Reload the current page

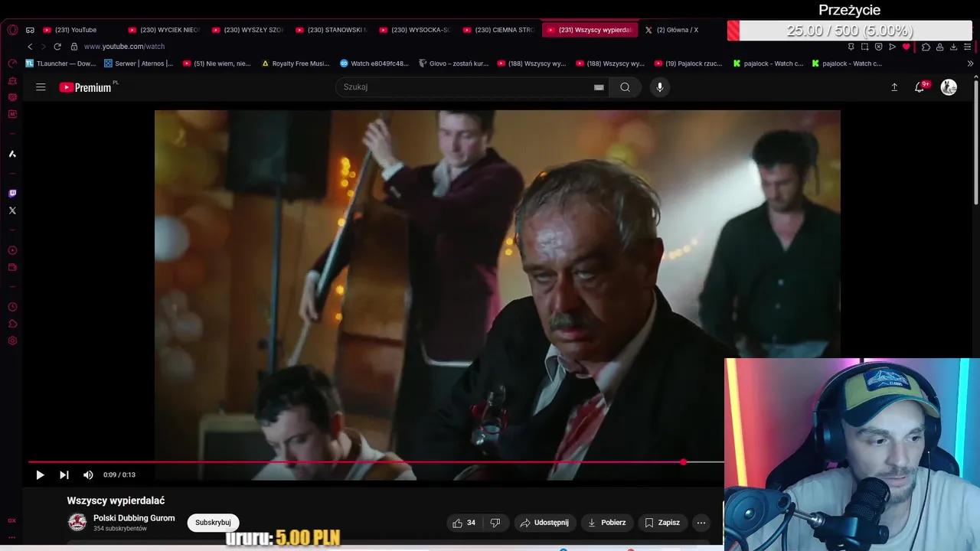(x=57, y=47)
